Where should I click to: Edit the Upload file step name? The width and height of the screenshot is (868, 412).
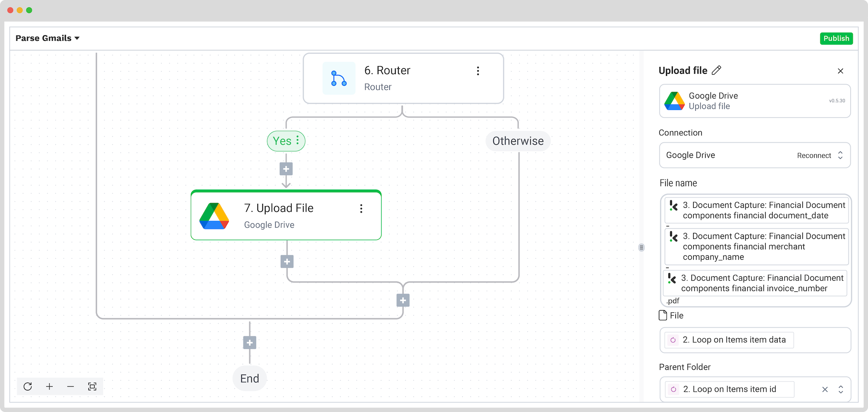pyautogui.click(x=717, y=70)
